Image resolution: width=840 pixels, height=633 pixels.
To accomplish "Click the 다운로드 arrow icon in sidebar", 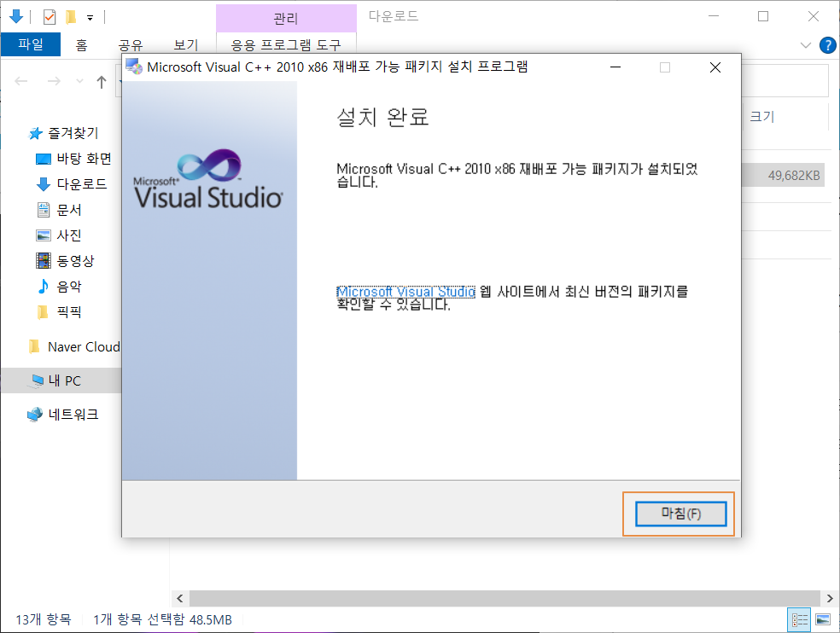I will pos(44,185).
